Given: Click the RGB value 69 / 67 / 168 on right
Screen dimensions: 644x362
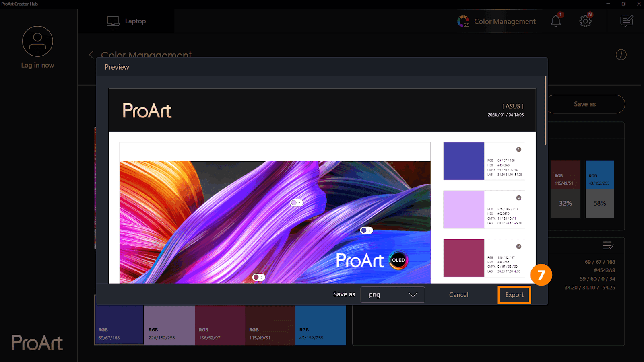Looking at the screenshot, I should point(600,262).
